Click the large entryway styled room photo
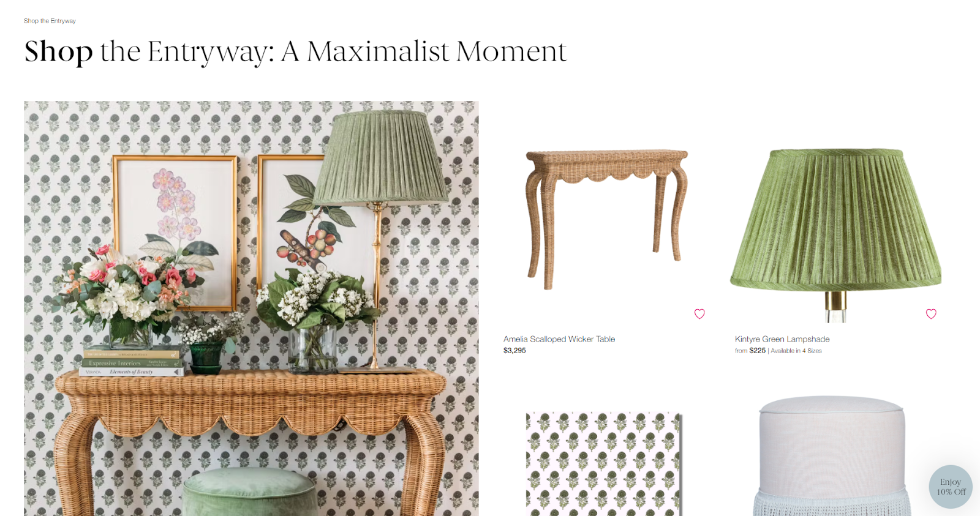Screen dimensions: 980x516 [x=251, y=308]
